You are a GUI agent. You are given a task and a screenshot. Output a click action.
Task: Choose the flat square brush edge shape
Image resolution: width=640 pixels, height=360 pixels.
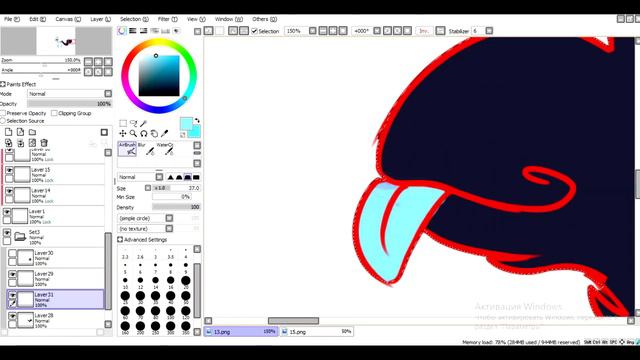(x=196, y=177)
